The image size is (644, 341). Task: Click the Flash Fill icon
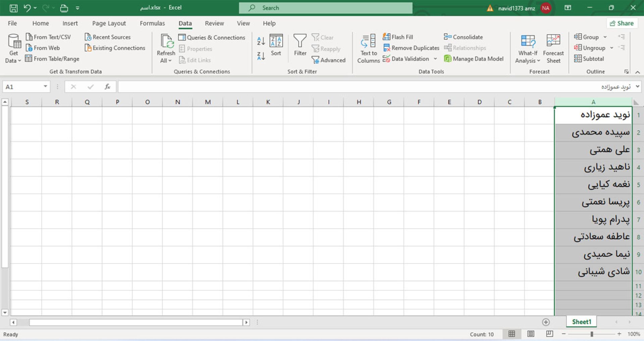pyautogui.click(x=387, y=37)
